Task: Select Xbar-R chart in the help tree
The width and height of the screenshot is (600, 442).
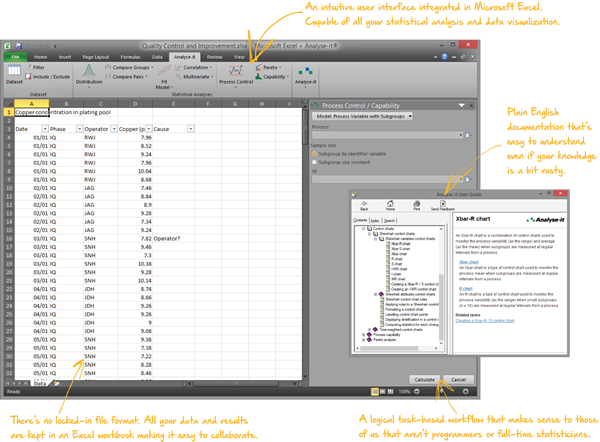Action: (401, 243)
